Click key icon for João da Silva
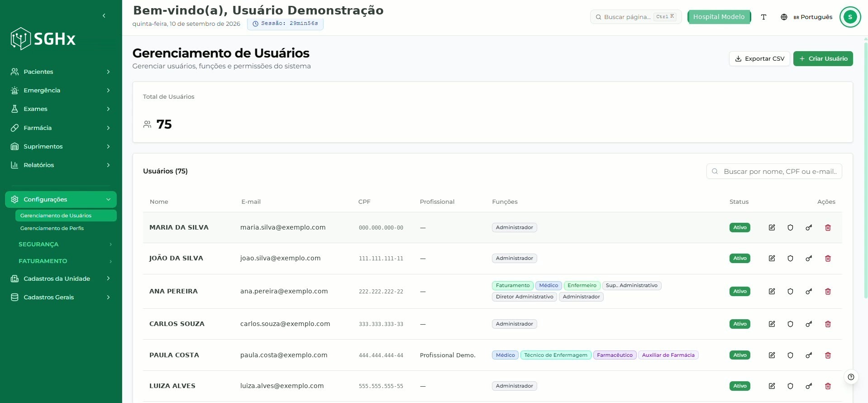 click(x=809, y=258)
